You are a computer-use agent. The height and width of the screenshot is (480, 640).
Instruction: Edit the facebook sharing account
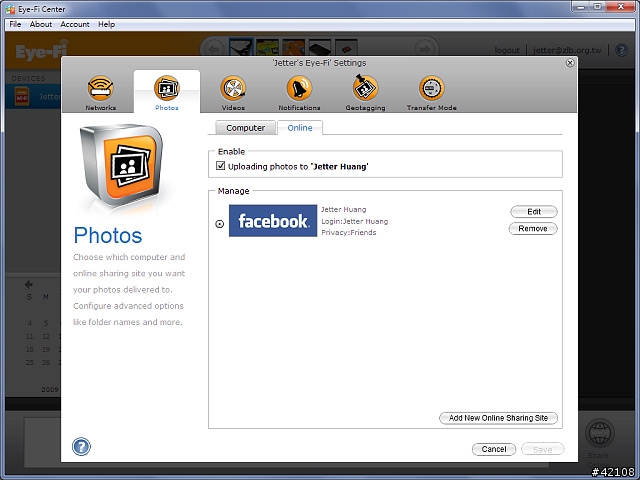pyautogui.click(x=533, y=211)
